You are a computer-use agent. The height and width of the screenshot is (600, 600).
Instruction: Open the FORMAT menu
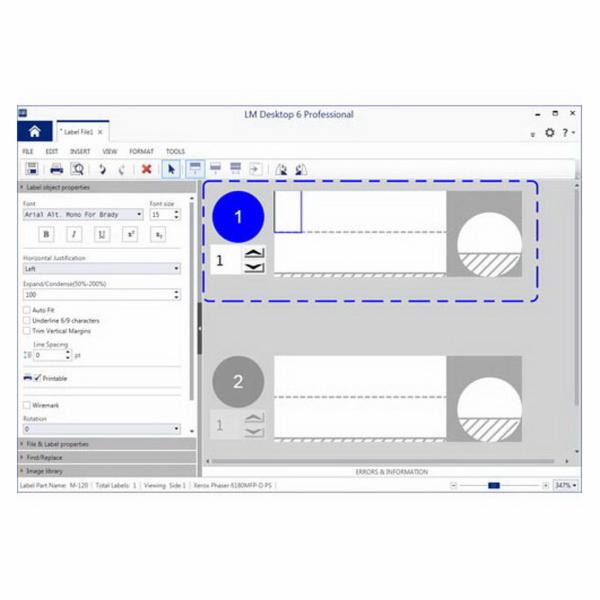pyautogui.click(x=141, y=151)
